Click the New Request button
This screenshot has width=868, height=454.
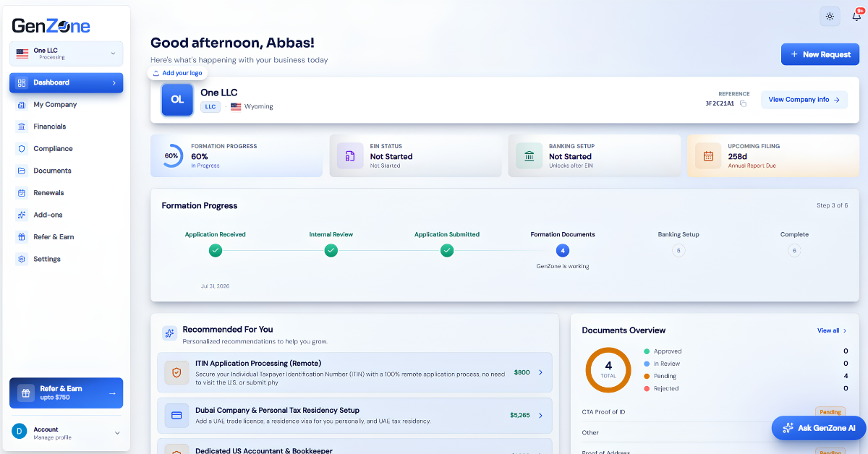[x=820, y=54]
